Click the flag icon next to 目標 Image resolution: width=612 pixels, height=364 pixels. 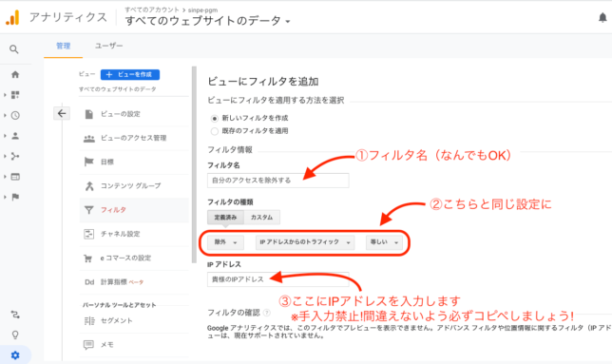(89, 162)
